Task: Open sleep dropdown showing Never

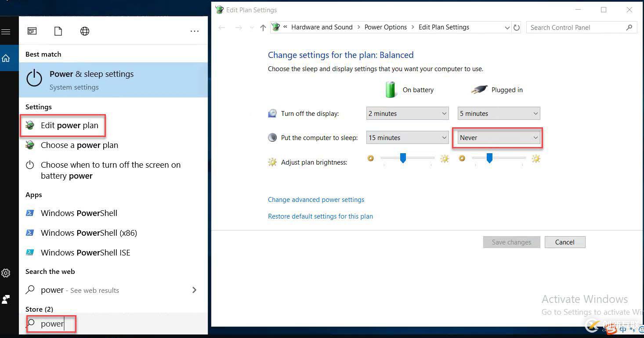Action: pos(499,138)
